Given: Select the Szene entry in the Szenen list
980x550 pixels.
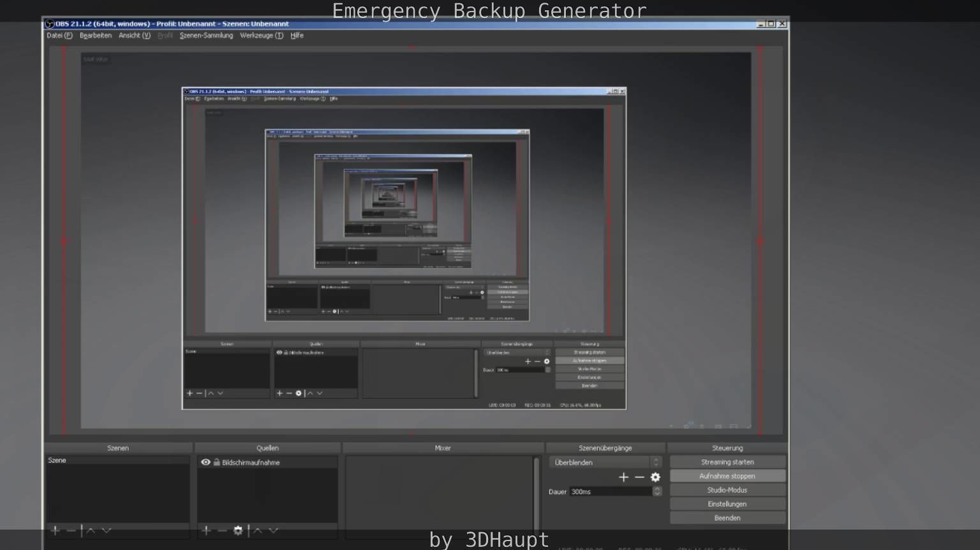Looking at the screenshot, I should (x=118, y=460).
